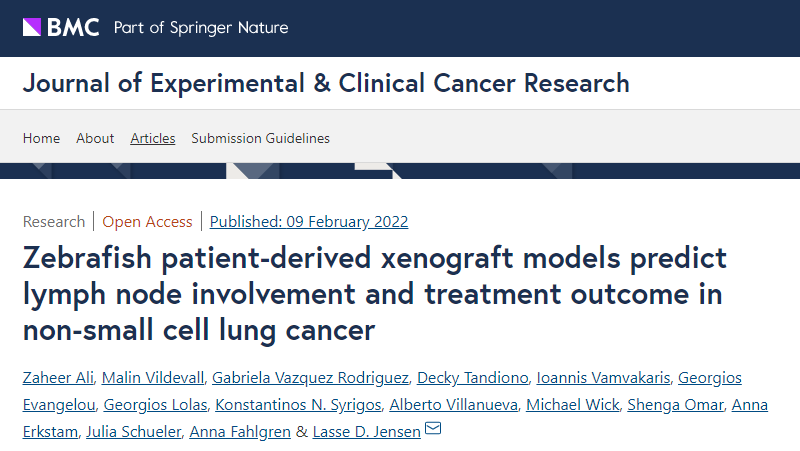This screenshot has width=800, height=451.
Task: Open author Zaheer Ali's link
Action: 56,377
